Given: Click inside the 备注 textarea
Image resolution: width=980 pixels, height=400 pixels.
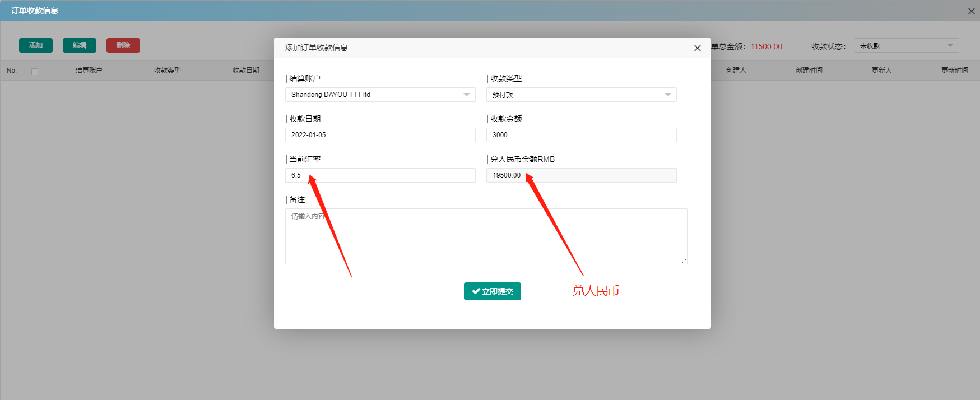Looking at the screenshot, I should coord(486,236).
